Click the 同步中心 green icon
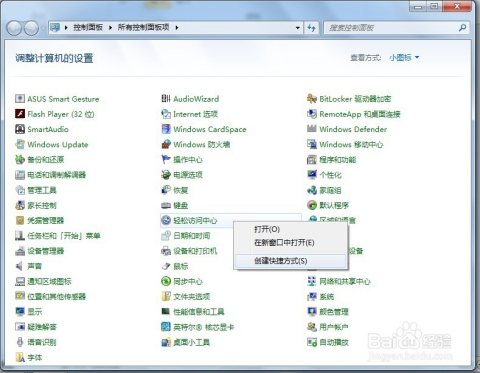This screenshot has height=373, width=480. pos(166,281)
